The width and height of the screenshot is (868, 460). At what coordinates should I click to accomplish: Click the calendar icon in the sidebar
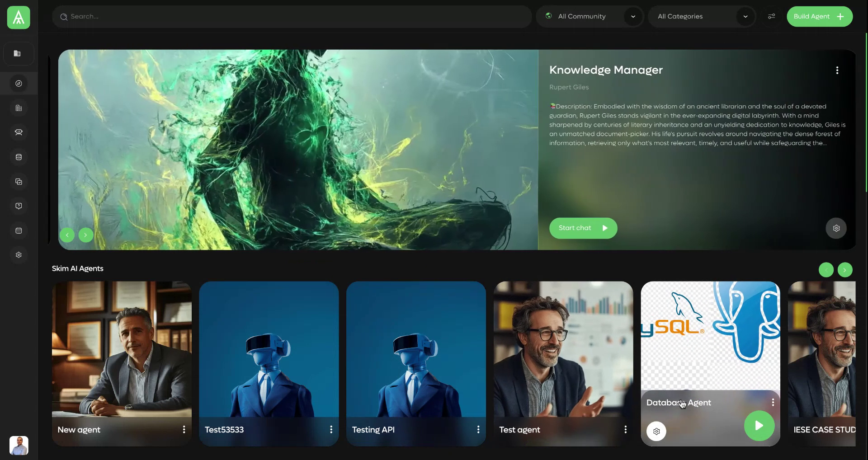[x=19, y=230]
